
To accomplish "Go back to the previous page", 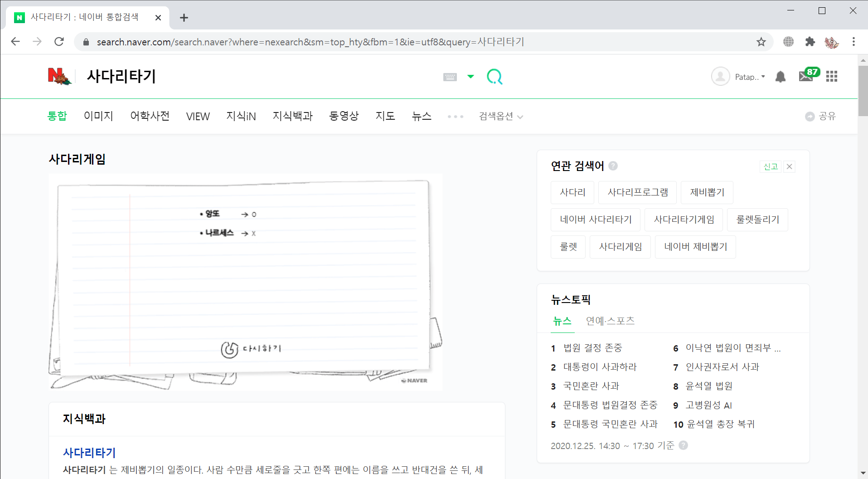I will tap(15, 42).
